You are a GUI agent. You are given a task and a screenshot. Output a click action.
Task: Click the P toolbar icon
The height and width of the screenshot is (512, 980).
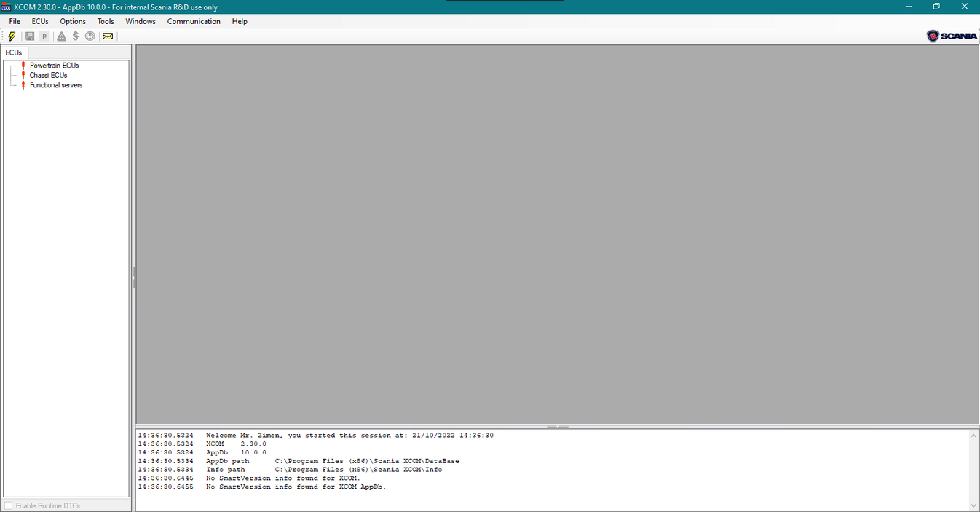(x=44, y=36)
